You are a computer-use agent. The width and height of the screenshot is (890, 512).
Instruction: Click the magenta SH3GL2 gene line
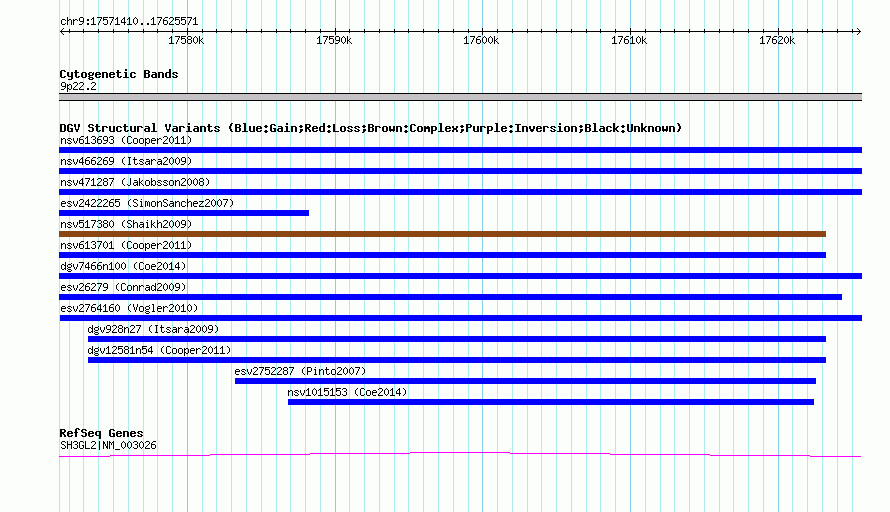[x=460, y=455]
